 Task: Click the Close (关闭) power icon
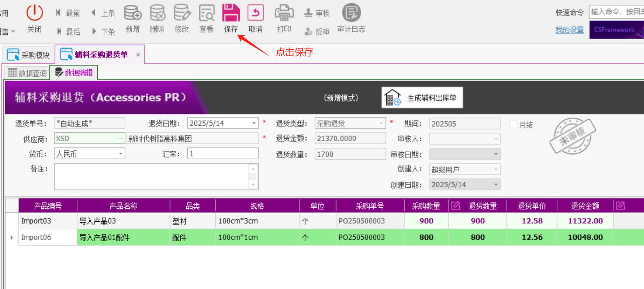tap(34, 13)
